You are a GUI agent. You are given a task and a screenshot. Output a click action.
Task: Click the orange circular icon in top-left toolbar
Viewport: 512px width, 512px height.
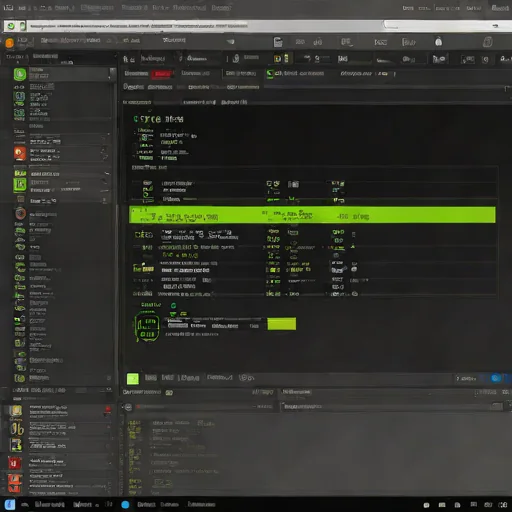pyautogui.click(x=9, y=43)
